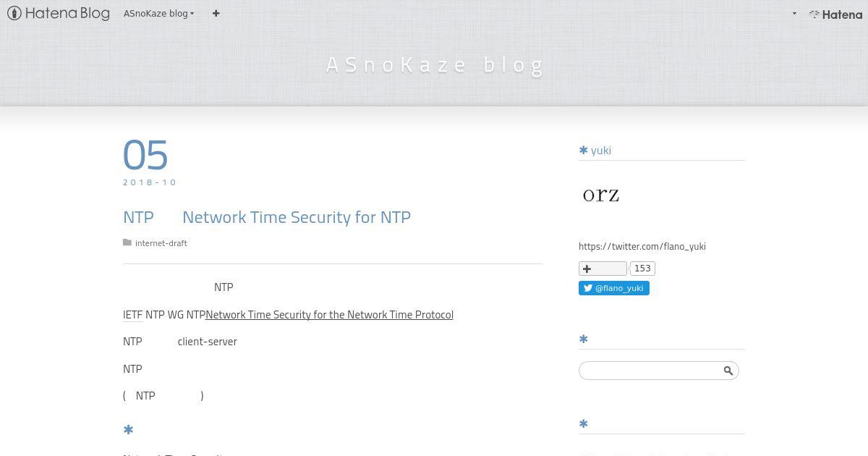Open the user menu caret near Hatena

click(x=794, y=14)
